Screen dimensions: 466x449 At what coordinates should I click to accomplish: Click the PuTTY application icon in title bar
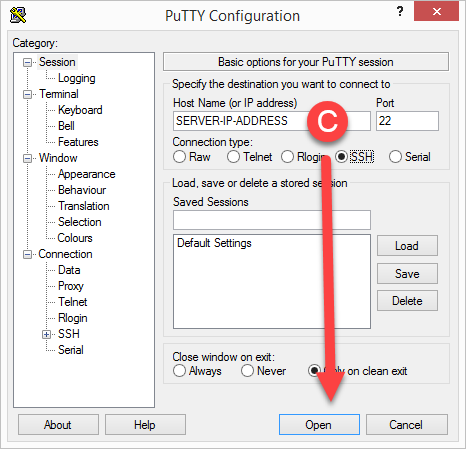[18, 15]
